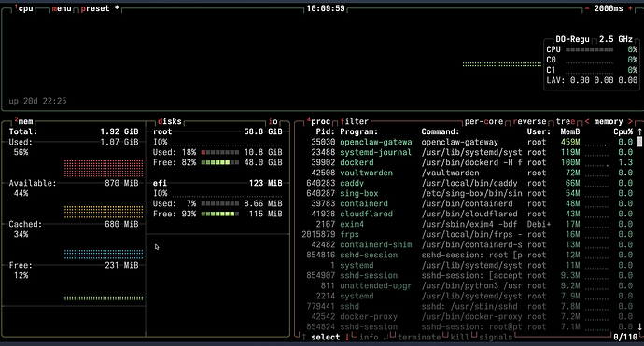Click the root disk Used 18% bar
This screenshot has height=346, width=644.
click(x=219, y=152)
